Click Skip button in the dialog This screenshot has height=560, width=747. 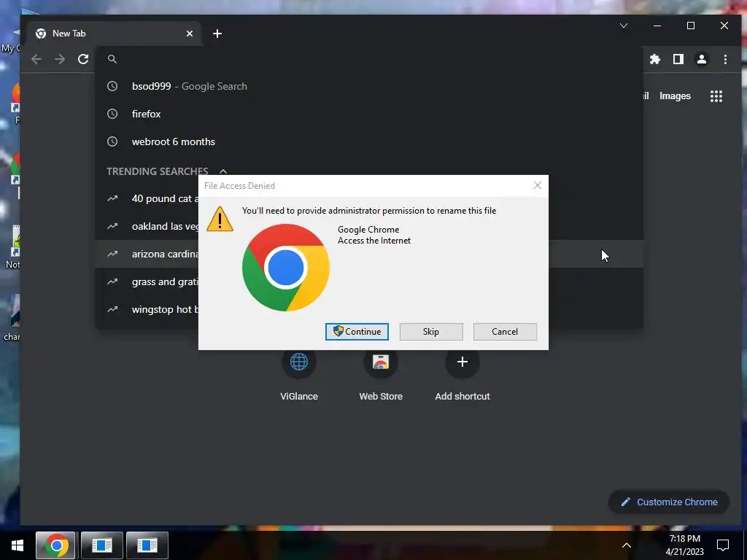(431, 332)
